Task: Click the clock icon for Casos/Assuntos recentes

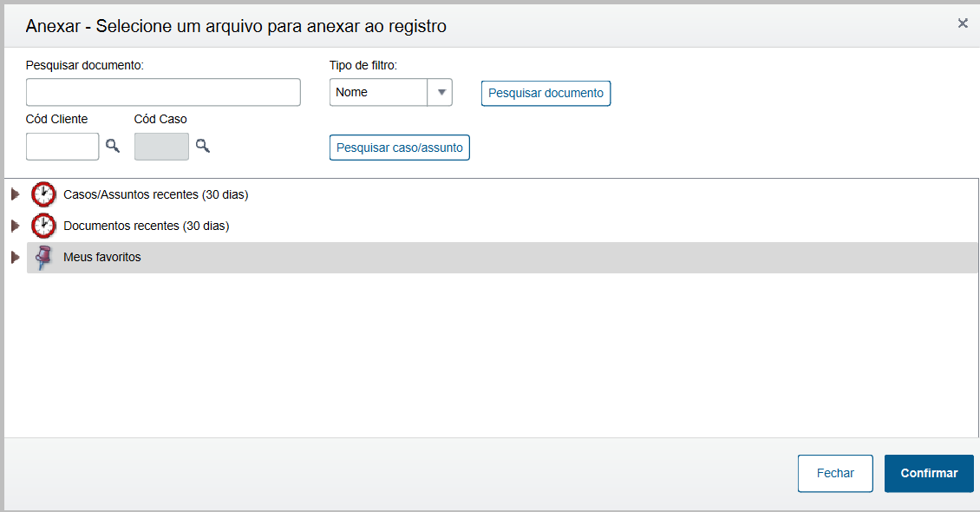Action: tap(43, 194)
